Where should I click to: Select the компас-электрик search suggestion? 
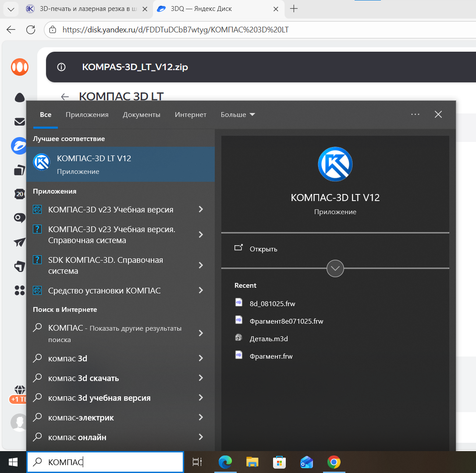81,417
